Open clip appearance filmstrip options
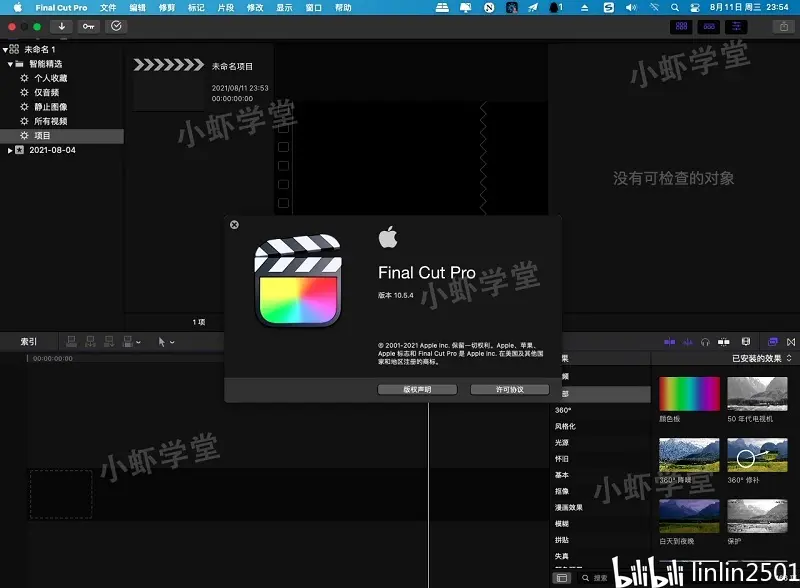Image resolution: width=800 pixels, height=588 pixels. [x=746, y=342]
